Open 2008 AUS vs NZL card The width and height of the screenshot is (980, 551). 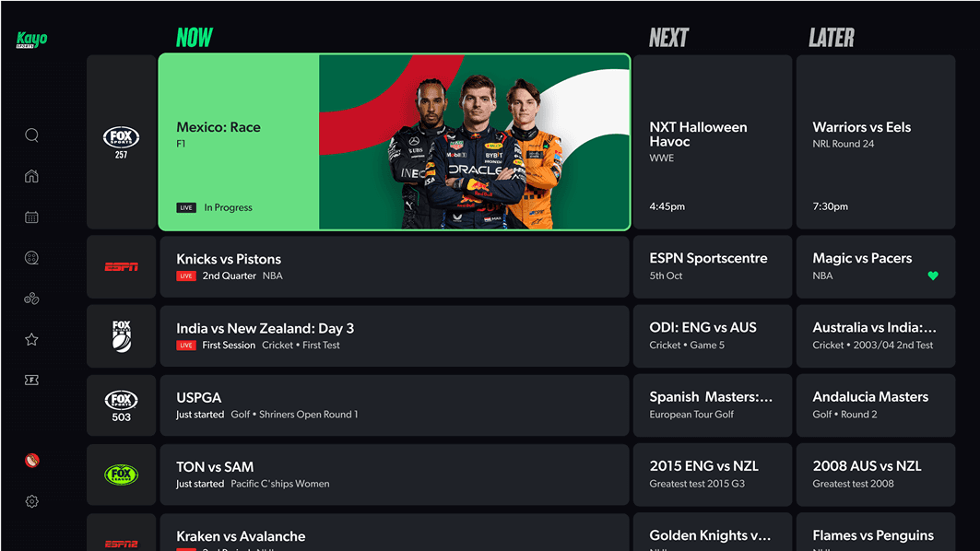(x=876, y=475)
